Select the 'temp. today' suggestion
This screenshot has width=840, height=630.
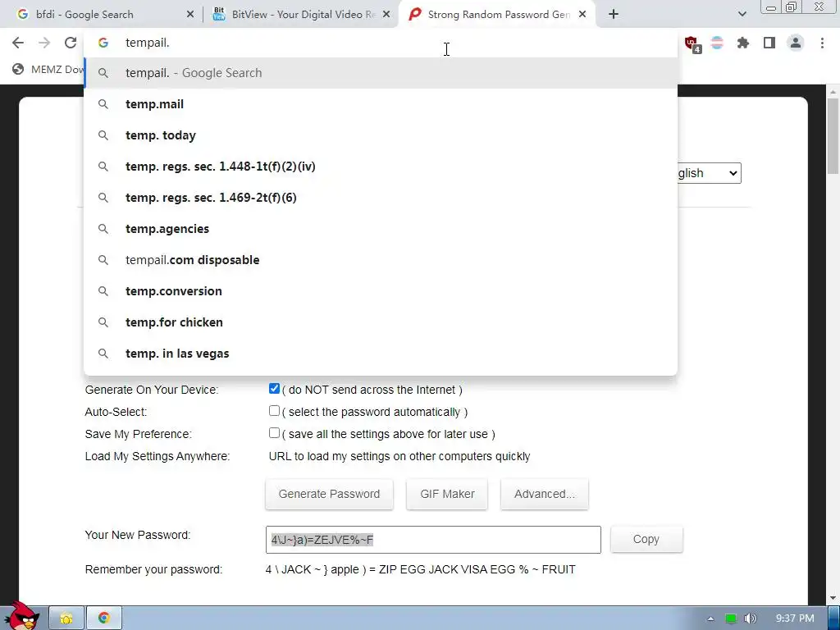tap(381, 135)
